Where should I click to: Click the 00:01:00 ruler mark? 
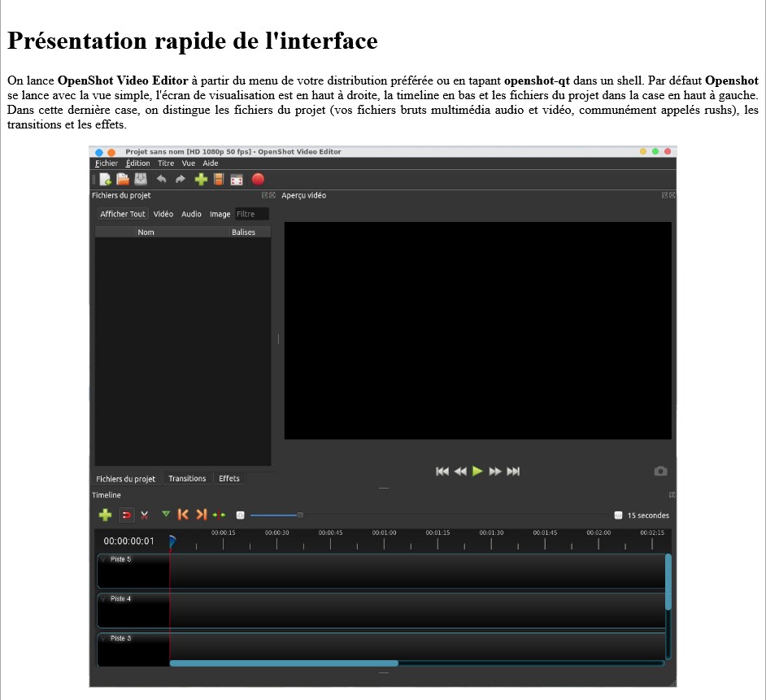pos(384,533)
